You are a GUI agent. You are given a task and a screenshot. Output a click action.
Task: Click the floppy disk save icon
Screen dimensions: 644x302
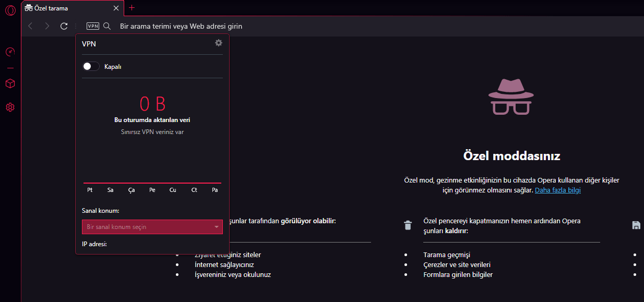pyautogui.click(x=636, y=225)
